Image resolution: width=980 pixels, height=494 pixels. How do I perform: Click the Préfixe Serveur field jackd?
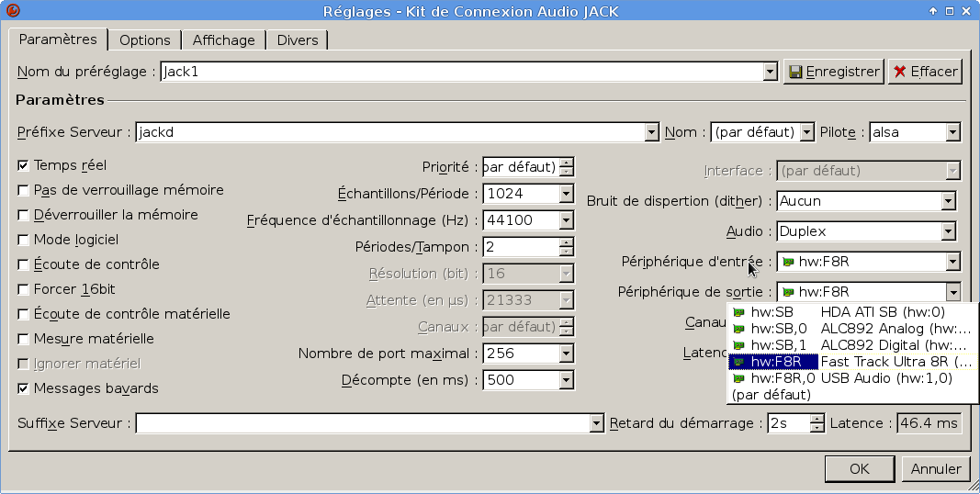pos(390,132)
